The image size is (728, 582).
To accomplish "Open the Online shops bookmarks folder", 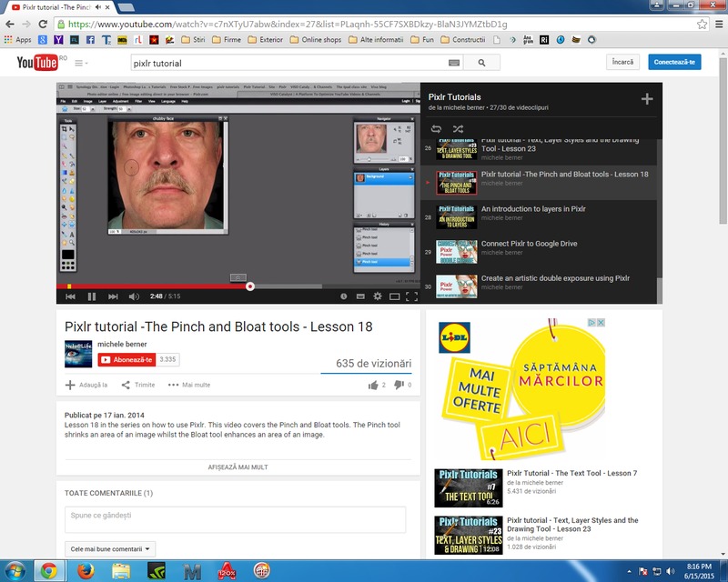I will [316, 40].
